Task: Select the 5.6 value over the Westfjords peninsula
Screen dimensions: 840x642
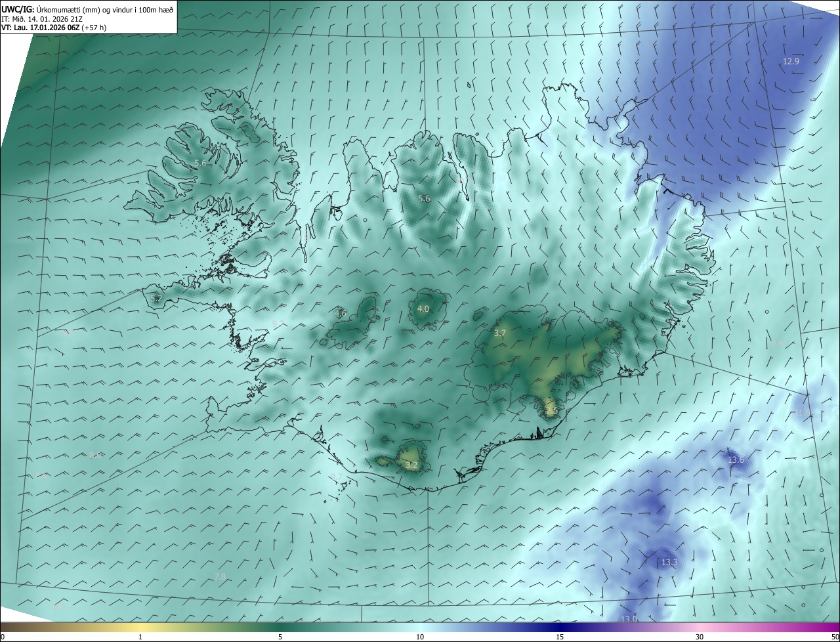Action: tap(200, 163)
